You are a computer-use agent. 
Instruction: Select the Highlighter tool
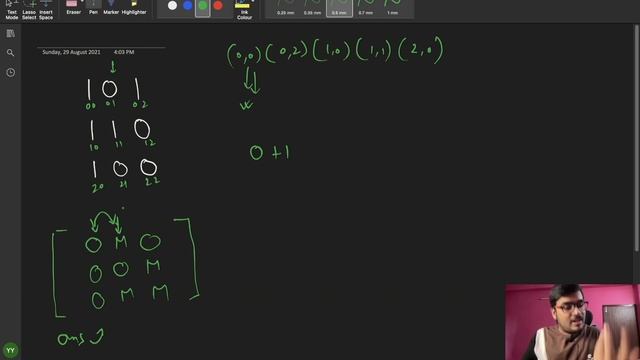pos(134,8)
